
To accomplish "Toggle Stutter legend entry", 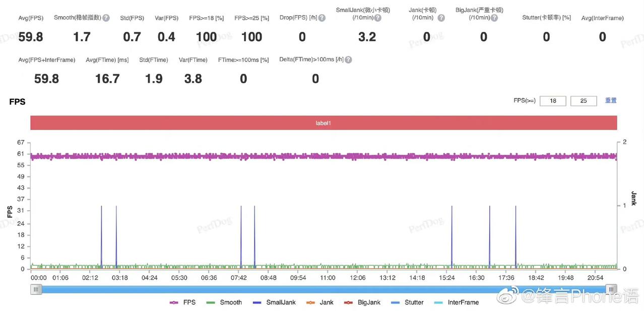I will point(408,302).
